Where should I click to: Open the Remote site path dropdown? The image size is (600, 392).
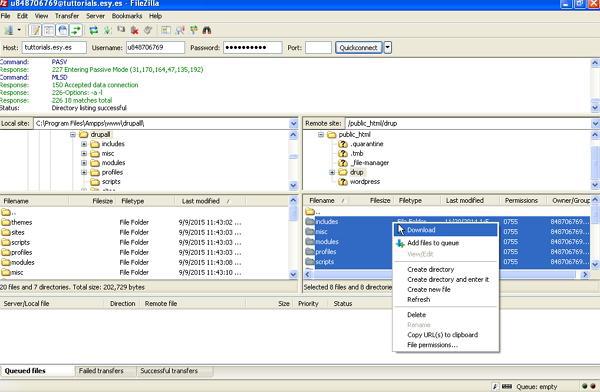(x=595, y=123)
